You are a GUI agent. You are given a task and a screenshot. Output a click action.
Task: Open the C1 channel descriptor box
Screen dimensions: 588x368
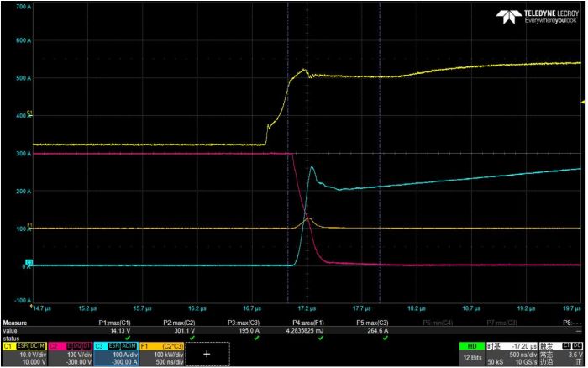tap(24, 354)
